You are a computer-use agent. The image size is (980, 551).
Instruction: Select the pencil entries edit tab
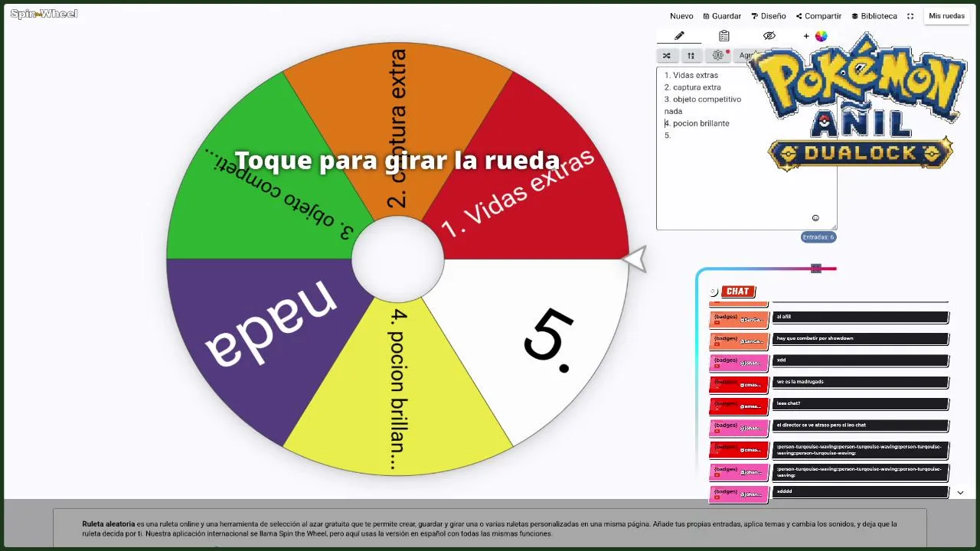point(679,36)
